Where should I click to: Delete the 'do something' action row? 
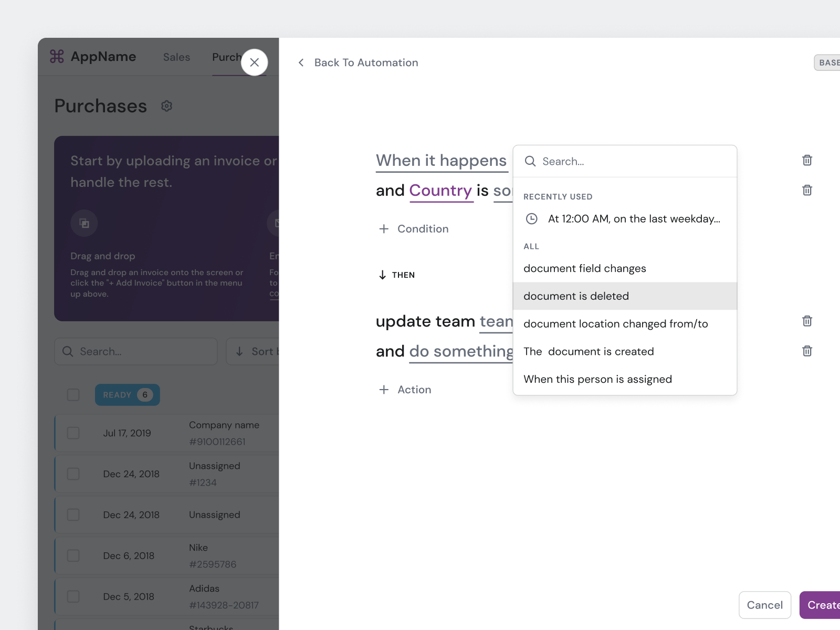coord(807,351)
